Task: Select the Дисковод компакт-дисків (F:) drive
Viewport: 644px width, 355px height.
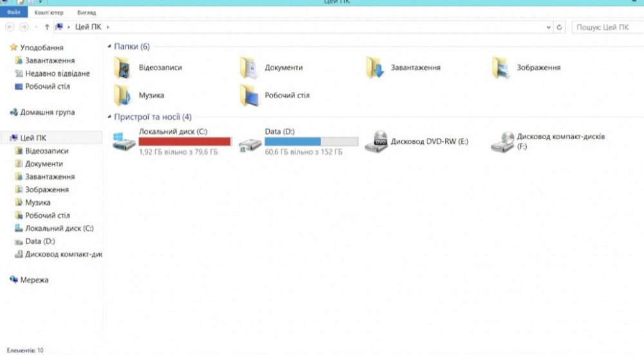Action: pyautogui.click(x=502, y=142)
